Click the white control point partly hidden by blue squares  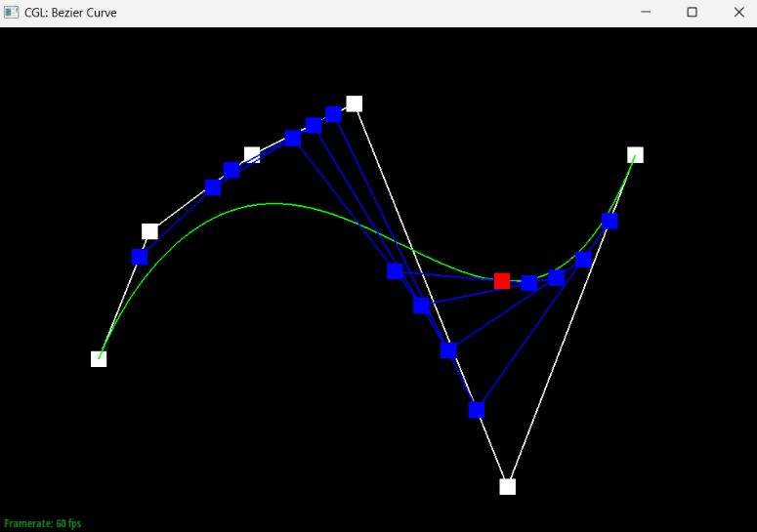coord(253,153)
